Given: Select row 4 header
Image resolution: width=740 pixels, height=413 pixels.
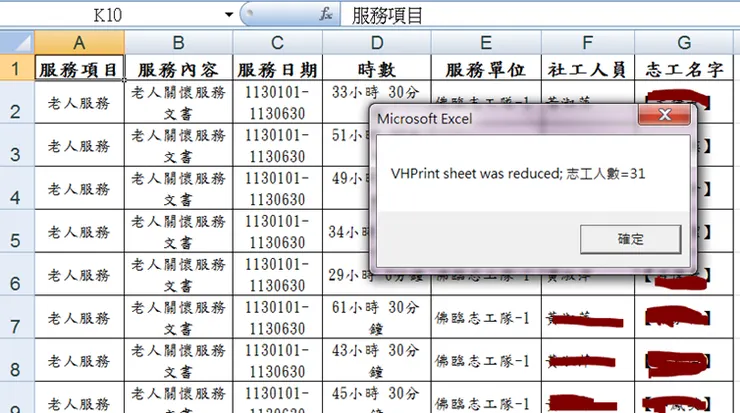Looking at the screenshot, I should pyautogui.click(x=17, y=188).
